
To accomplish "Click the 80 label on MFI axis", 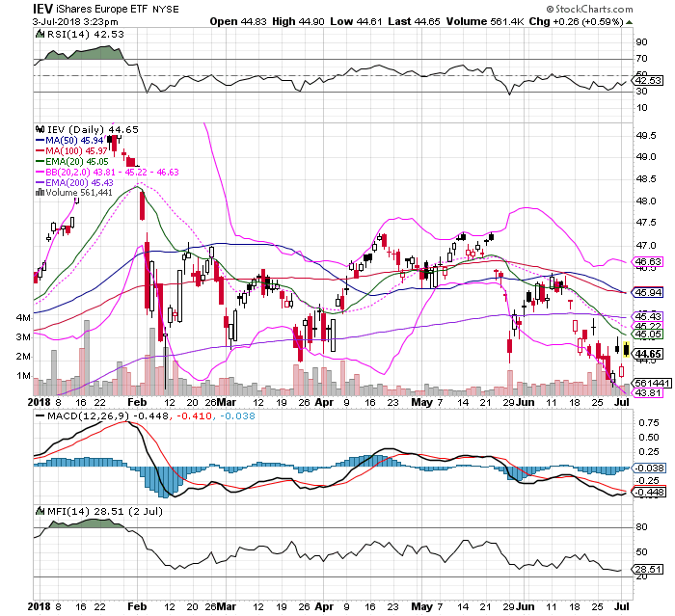I will coord(642,527).
